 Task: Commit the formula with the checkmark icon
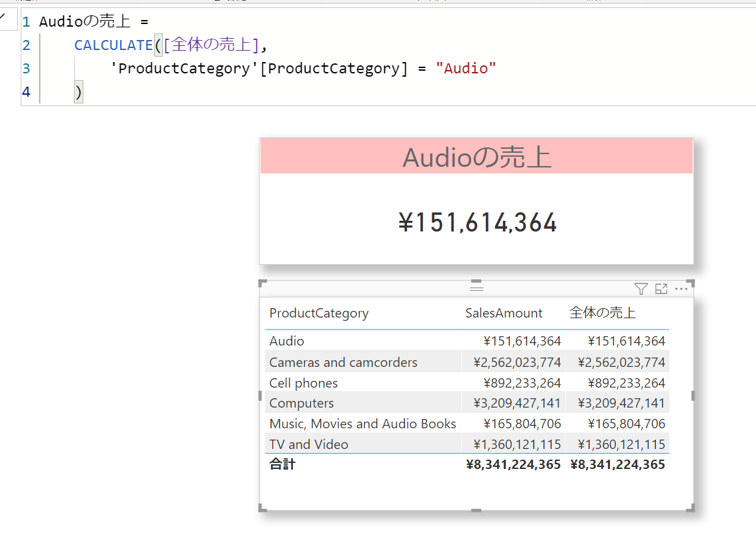coord(4,17)
